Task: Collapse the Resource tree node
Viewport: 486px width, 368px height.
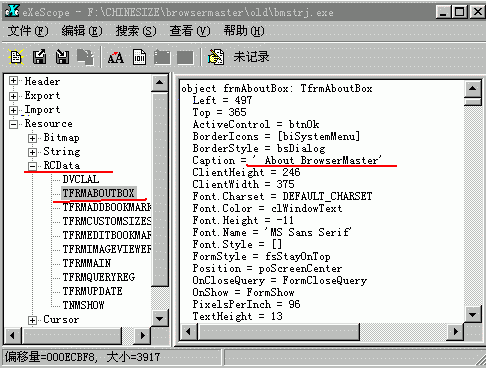Action: click(x=13, y=124)
